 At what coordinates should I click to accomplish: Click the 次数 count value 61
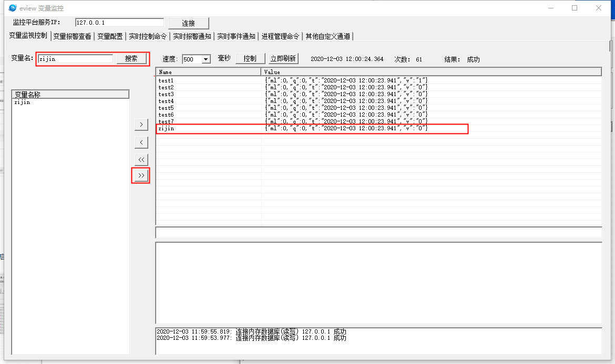419,59
